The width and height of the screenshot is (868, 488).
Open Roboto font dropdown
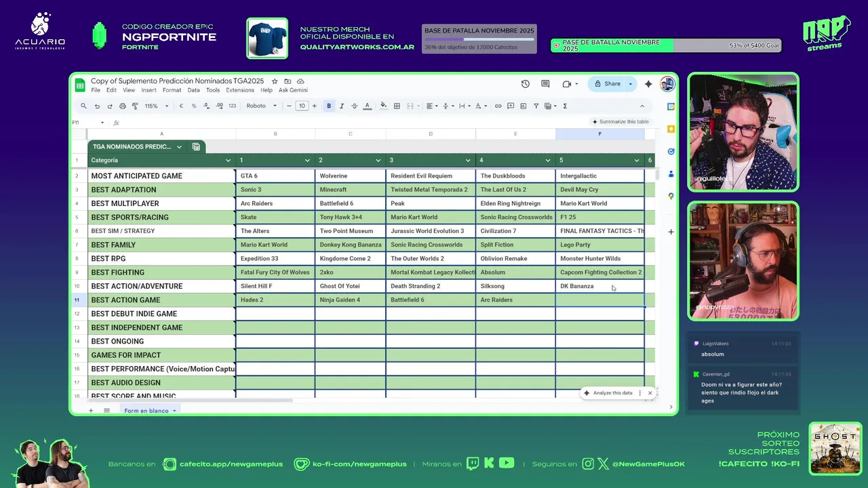261,106
